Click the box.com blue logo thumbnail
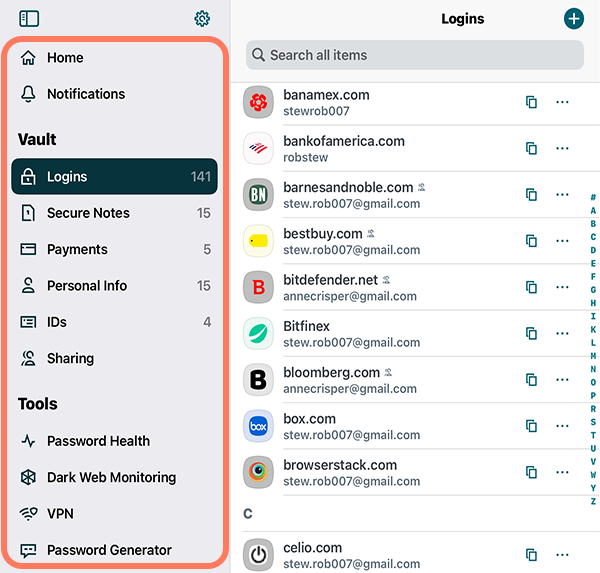Viewport: 600px width, 573px height. point(258,426)
